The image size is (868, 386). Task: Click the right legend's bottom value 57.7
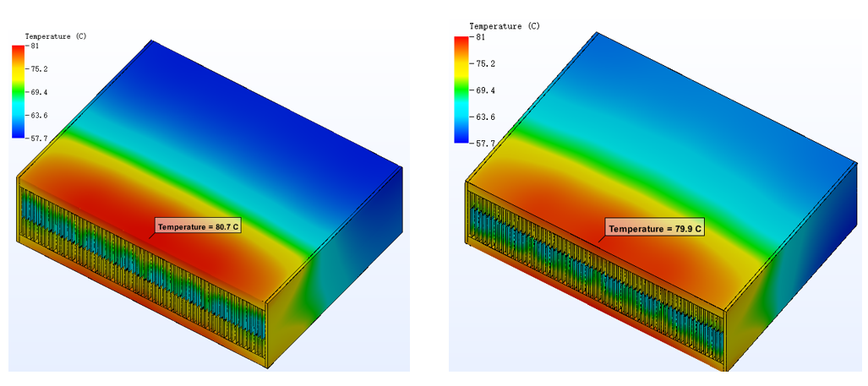click(484, 144)
